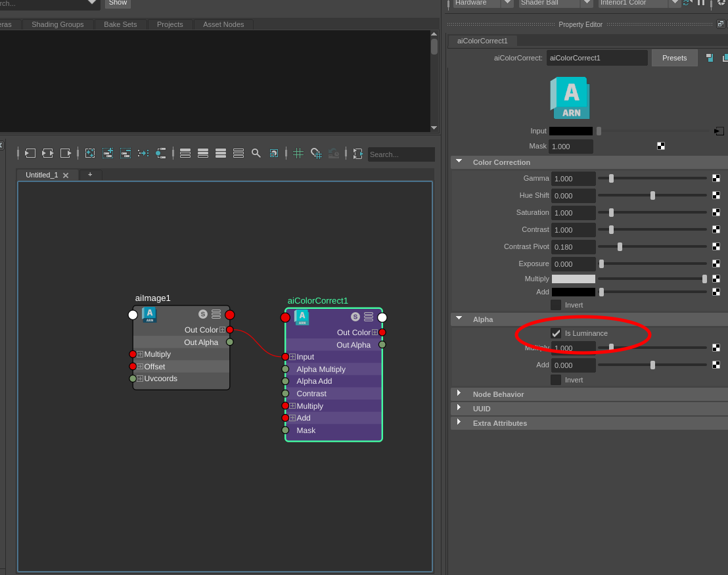Viewport: 728px width, 575px height.
Task: Click the Presets button
Action: coord(674,57)
